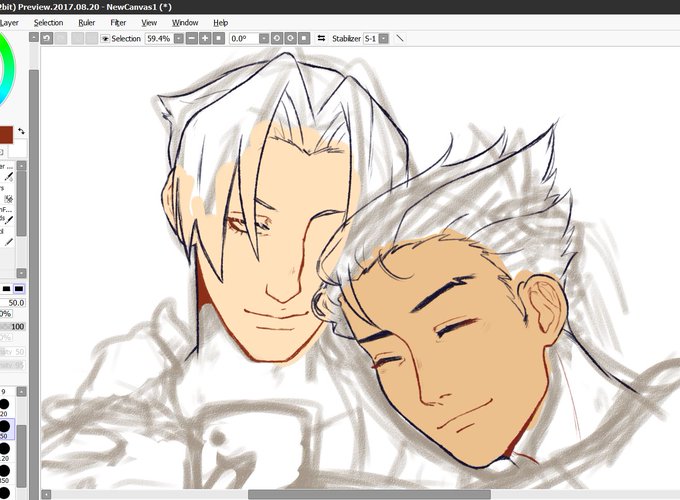Click tool tray scrollbar down arrow
The image size is (680, 500).
(21, 273)
